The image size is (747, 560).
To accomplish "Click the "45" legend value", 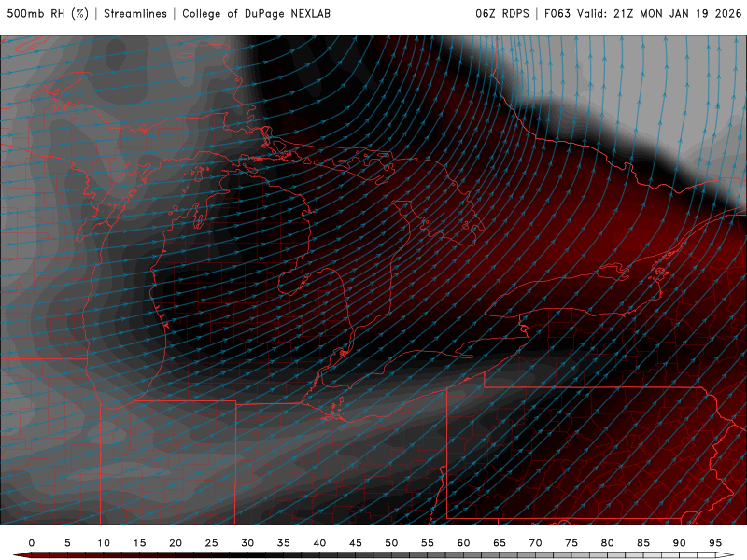I will (x=356, y=543).
